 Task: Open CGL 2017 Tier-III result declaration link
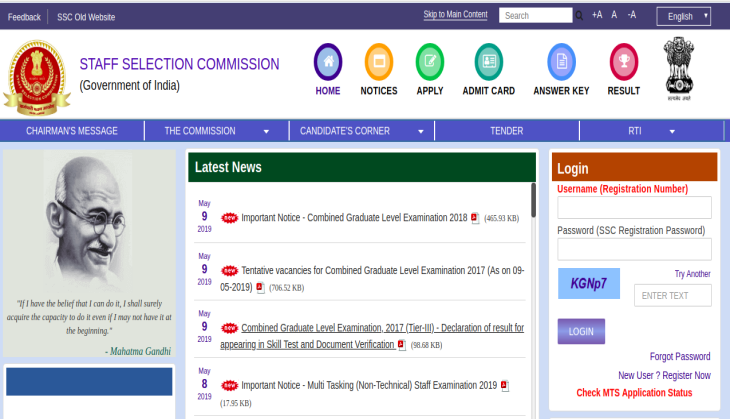(x=372, y=336)
